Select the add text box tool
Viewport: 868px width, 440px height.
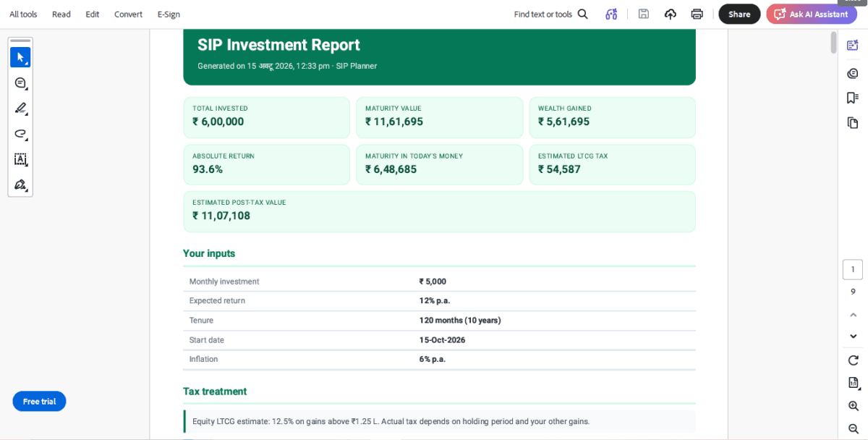[20, 159]
